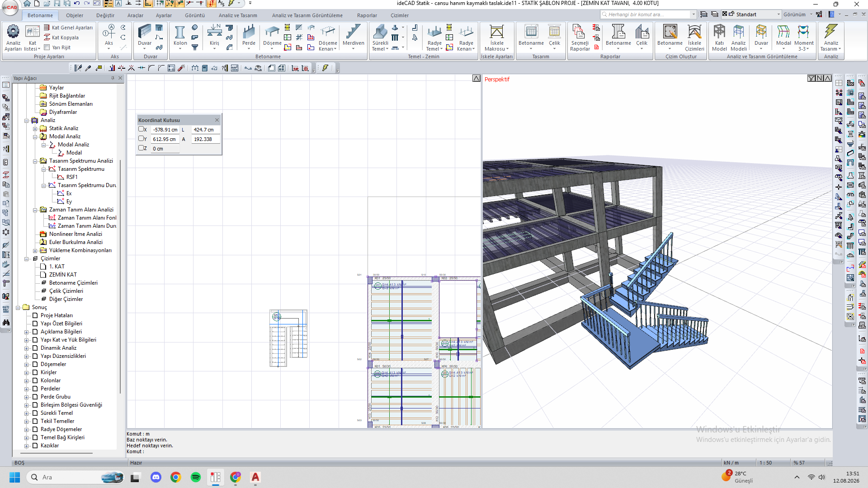868x488 pixels.
Task: Open the Görünüm dropdown
Action: click(797, 14)
